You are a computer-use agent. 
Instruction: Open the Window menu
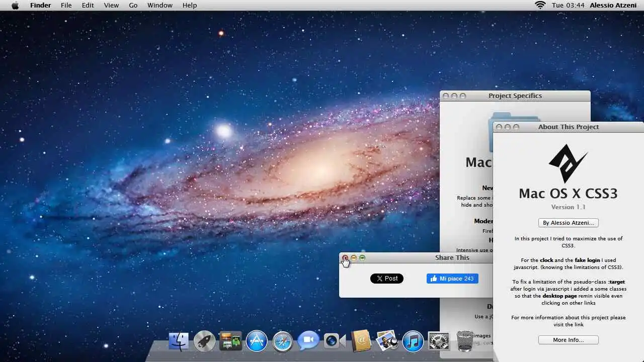[x=160, y=5]
